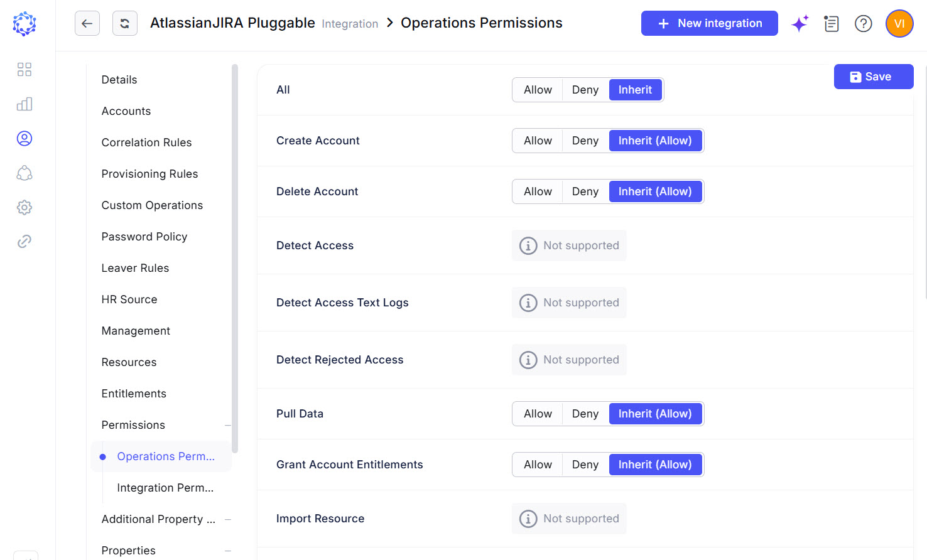Click info icon for Detect Rejected Access
The image size is (927, 560).
pyautogui.click(x=528, y=360)
